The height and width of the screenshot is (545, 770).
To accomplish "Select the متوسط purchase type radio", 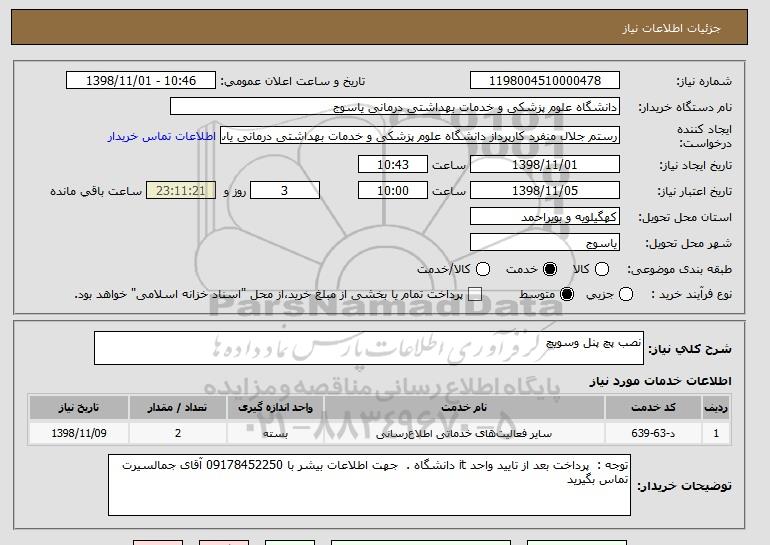I will (x=567, y=295).
